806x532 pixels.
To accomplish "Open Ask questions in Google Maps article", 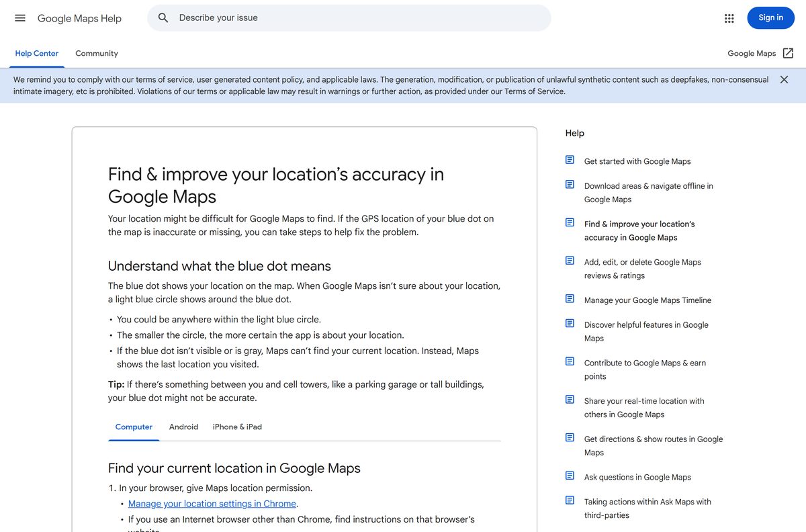I will coord(637,478).
